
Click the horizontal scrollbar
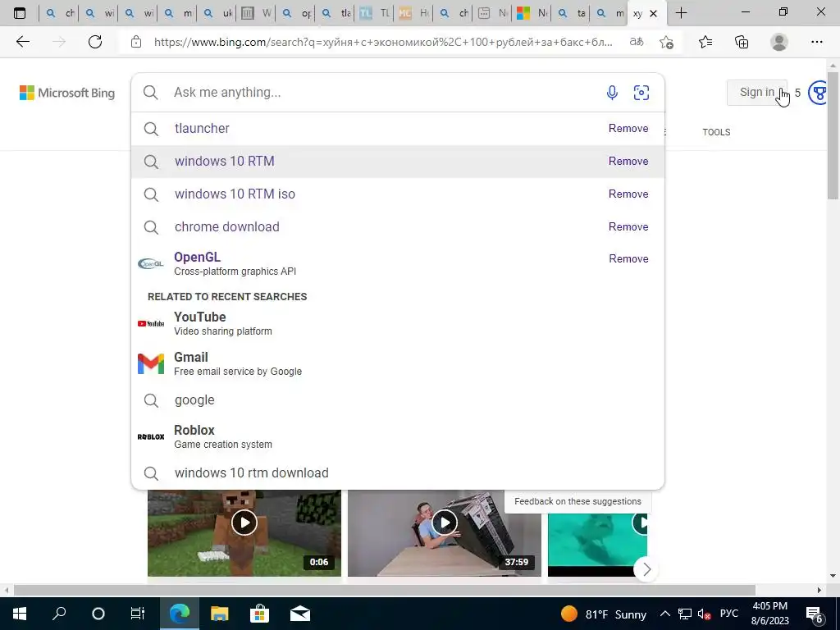pyautogui.click(x=384, y=590)
